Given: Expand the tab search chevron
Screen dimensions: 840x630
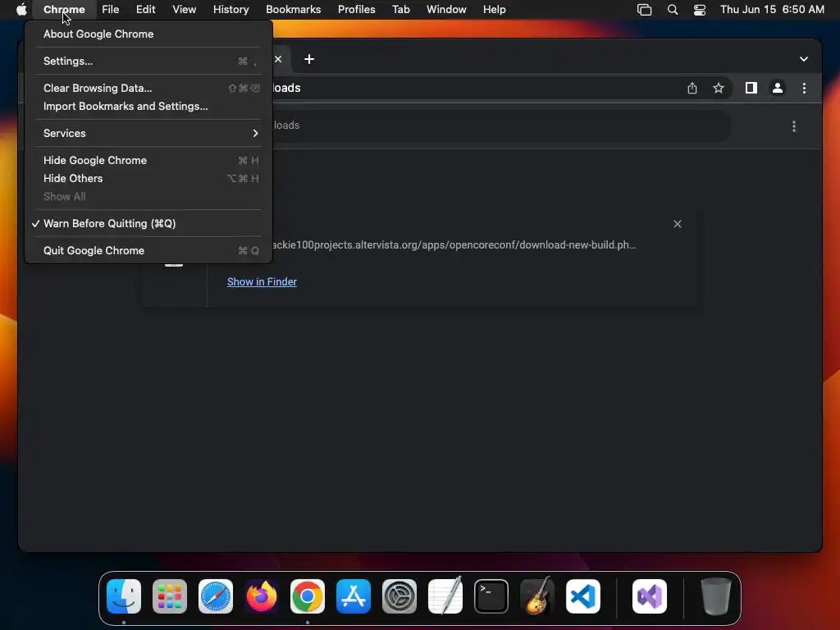Looking at the screenshot, I should 804,59.
